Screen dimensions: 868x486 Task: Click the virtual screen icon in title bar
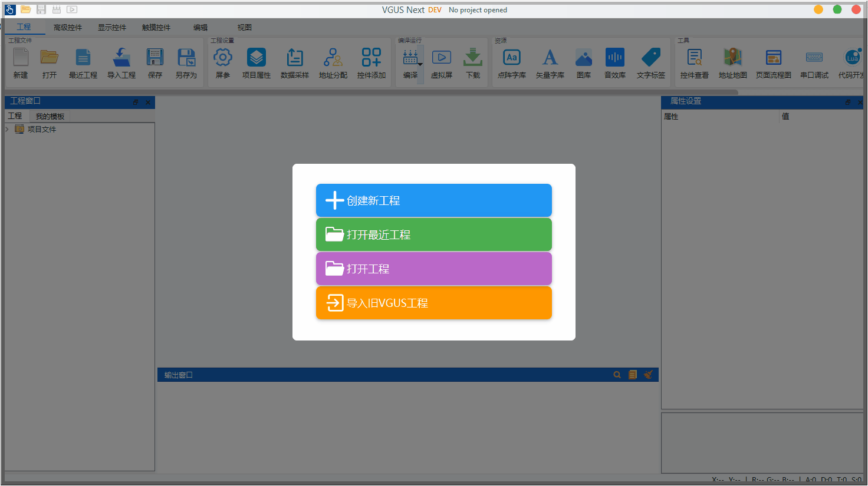tap(72, 9)
